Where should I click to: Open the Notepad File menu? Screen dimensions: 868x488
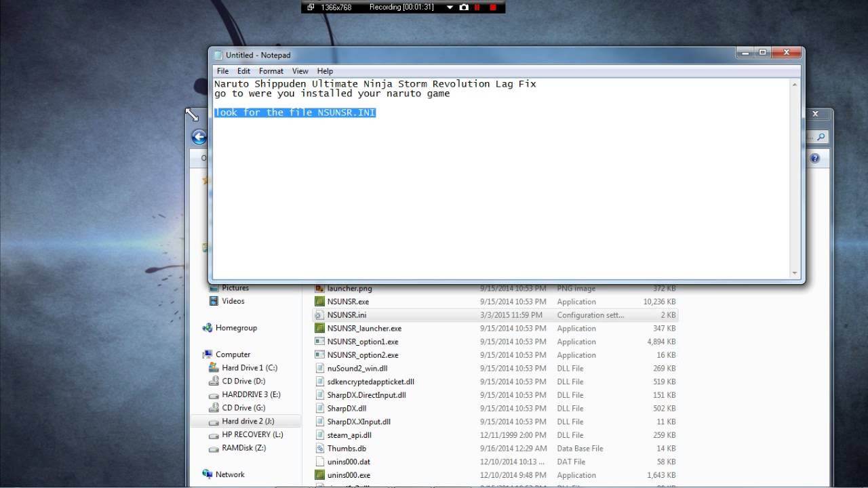(x=222, y=71)
